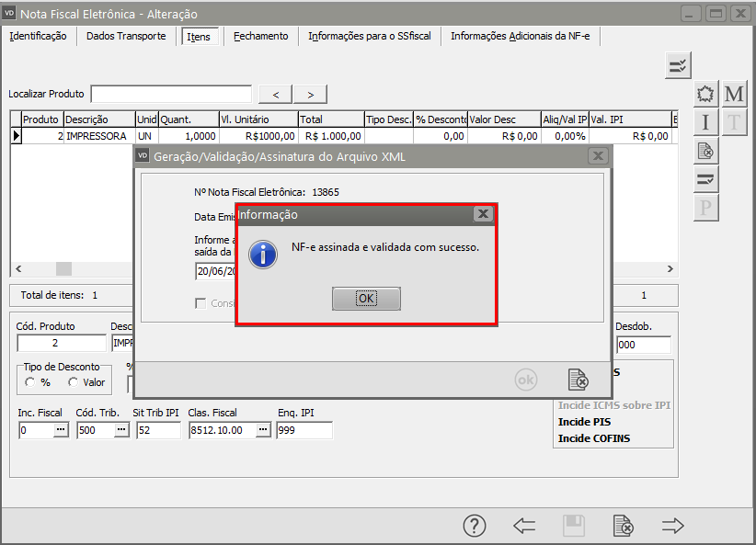Click cancel document icon in XML dialog
This screenshot has width=756, height=545.
point(578,380)
